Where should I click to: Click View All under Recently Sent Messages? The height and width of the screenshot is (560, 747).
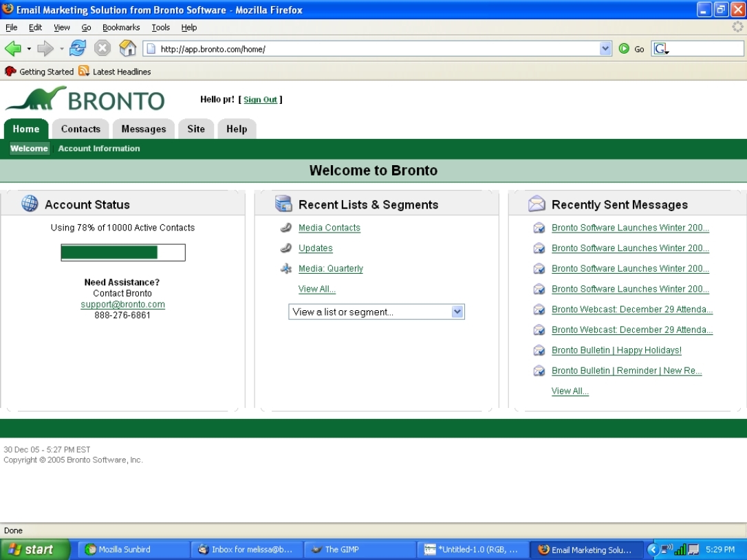[x=570, y=391]
